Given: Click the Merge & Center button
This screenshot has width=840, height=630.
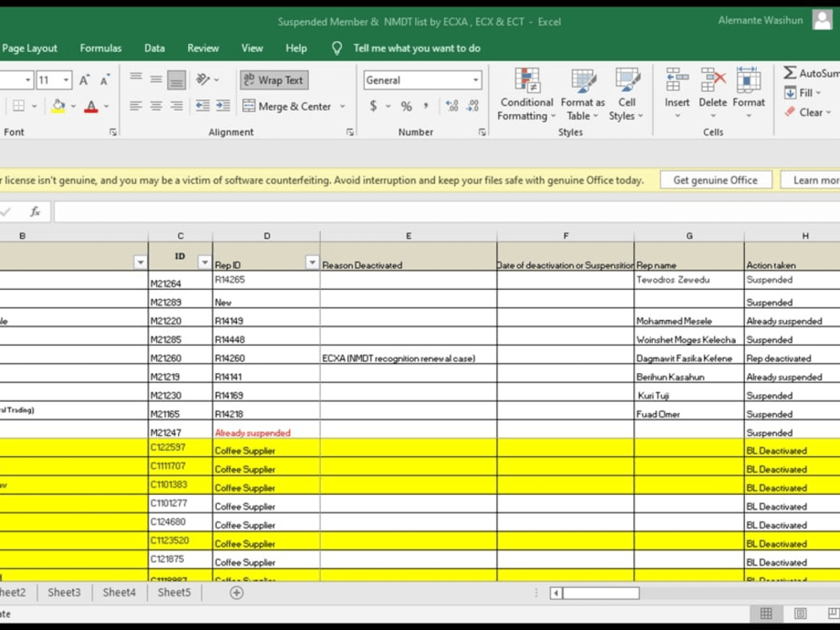Looking at the screenshot, I should pyautogui.click(x=286, y=106).
